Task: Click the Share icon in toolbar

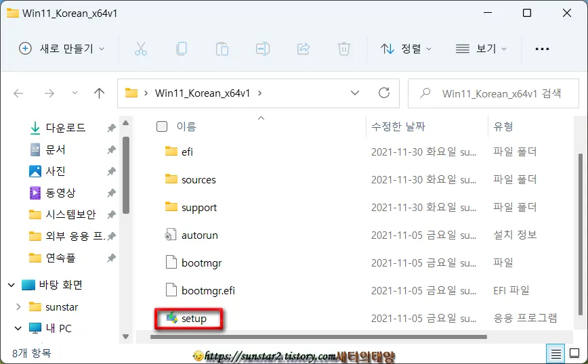Action: 303,49
